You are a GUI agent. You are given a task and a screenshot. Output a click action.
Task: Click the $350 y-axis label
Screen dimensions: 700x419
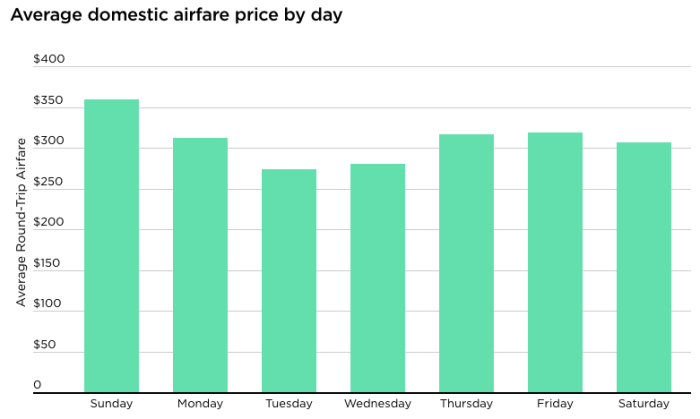tap(49, 101)
